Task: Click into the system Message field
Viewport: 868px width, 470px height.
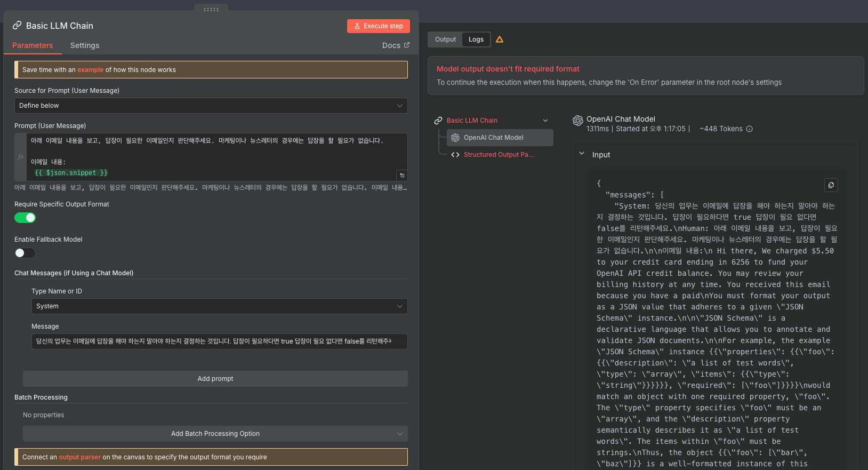Action: point(220,341)
